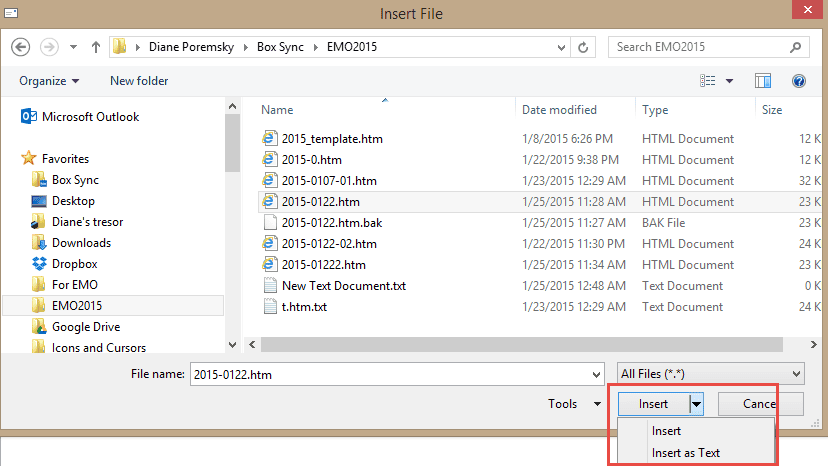
Task: Click the Forward navigation arrow
Action: [x=49, y=47]
